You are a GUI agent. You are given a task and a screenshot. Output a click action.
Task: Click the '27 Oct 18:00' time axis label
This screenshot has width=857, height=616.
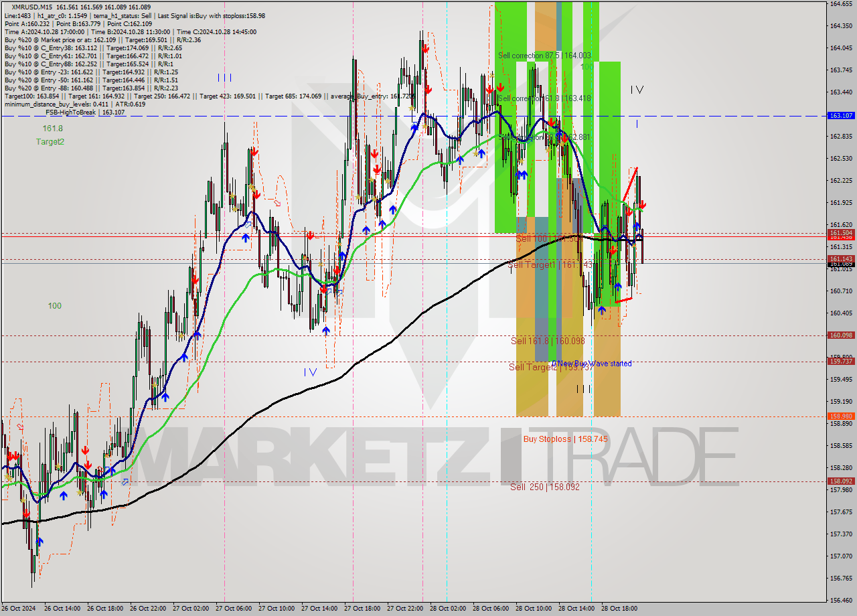tap(362, 609)
